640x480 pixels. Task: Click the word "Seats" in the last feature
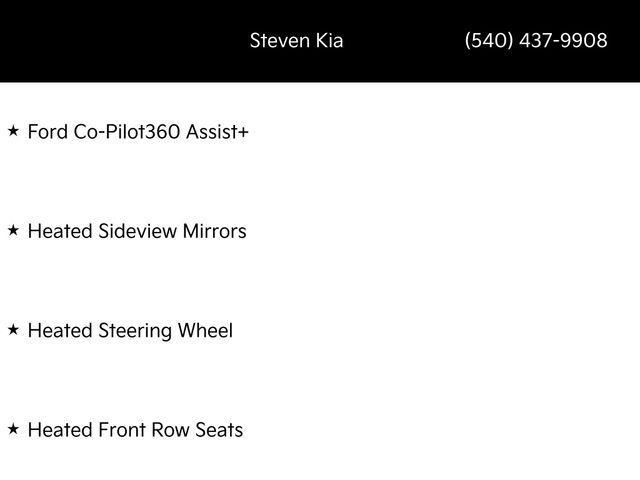click(220, 430)
